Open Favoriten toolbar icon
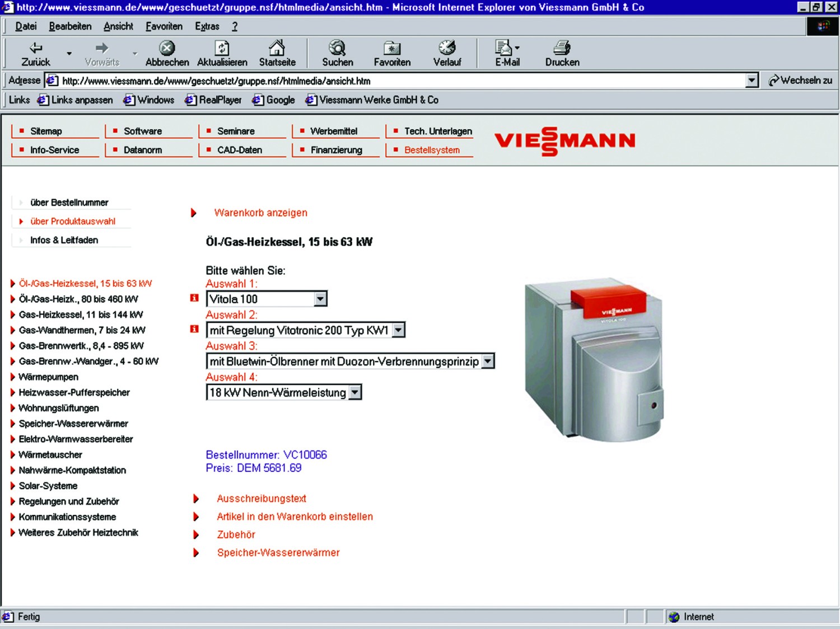 (392, 48)
